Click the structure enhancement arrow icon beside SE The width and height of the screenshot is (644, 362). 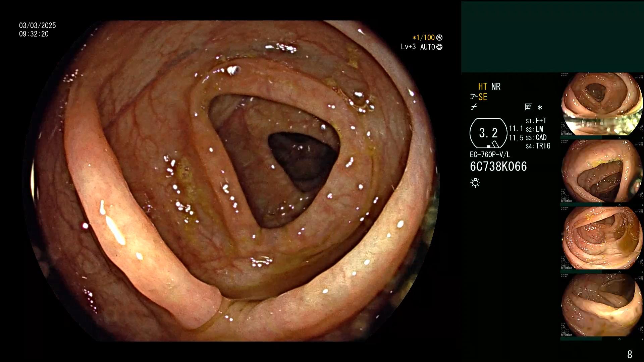474,97
